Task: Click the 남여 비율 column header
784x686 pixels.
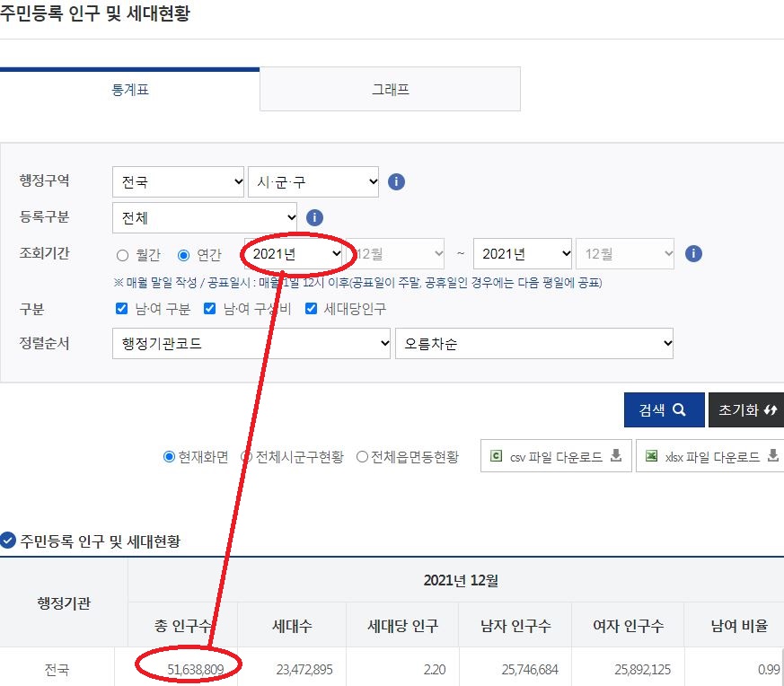Action: click(739, 625)
